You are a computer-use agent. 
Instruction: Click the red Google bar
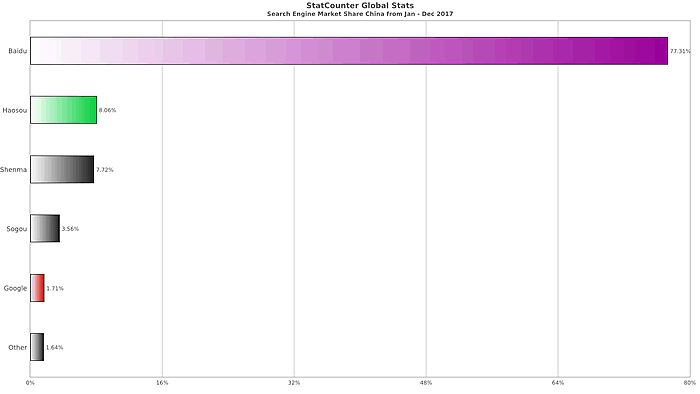coord(38,288)
